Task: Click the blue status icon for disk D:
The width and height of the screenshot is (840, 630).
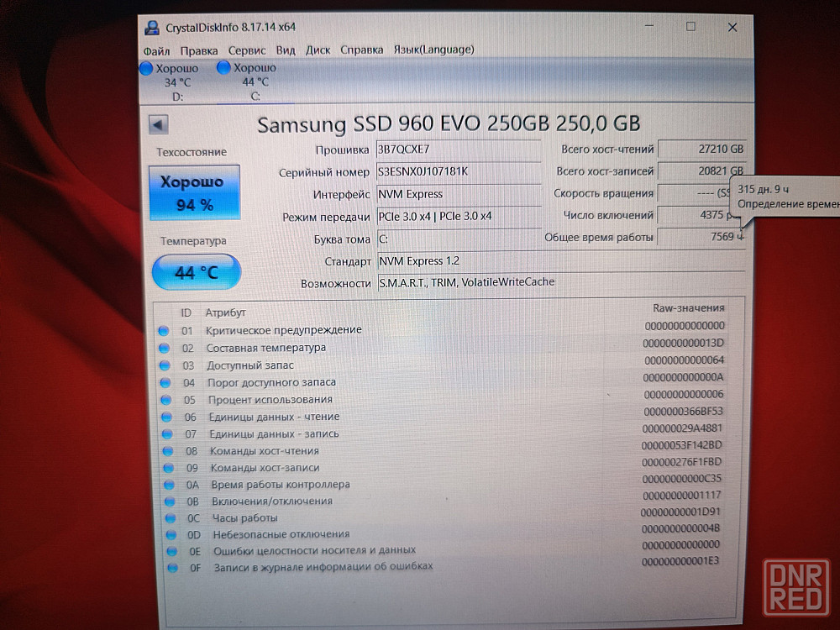Action: click(x=145, y=69)
